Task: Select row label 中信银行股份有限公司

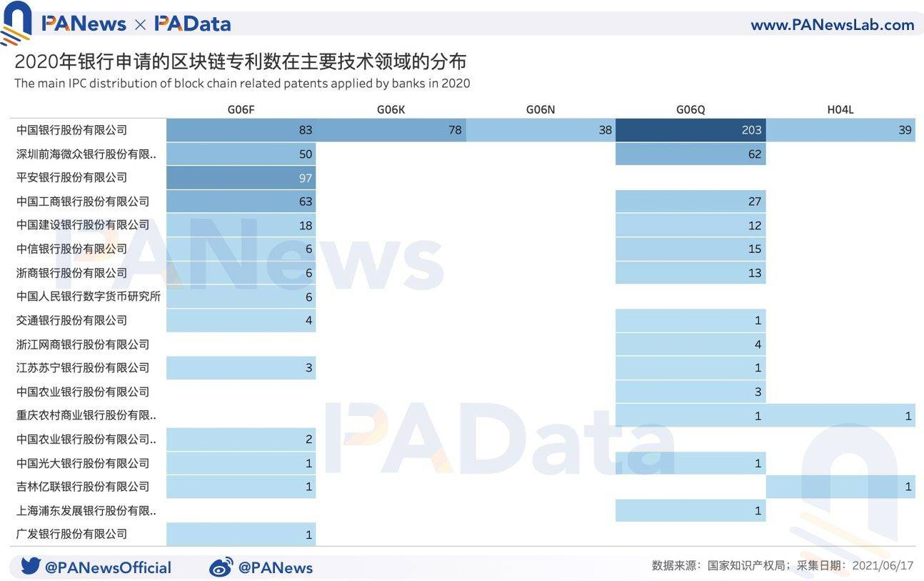Action: click(71, 249)
